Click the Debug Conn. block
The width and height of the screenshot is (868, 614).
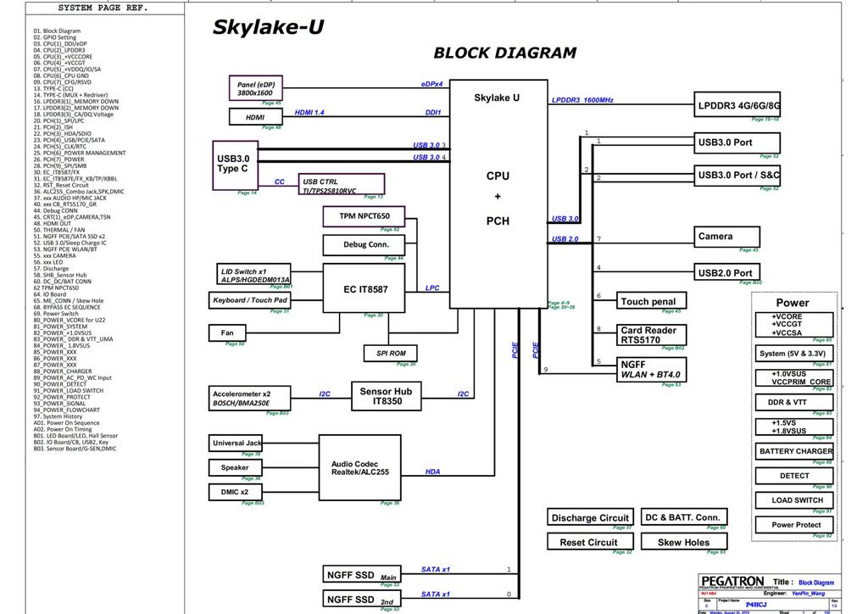click(364, 245)
